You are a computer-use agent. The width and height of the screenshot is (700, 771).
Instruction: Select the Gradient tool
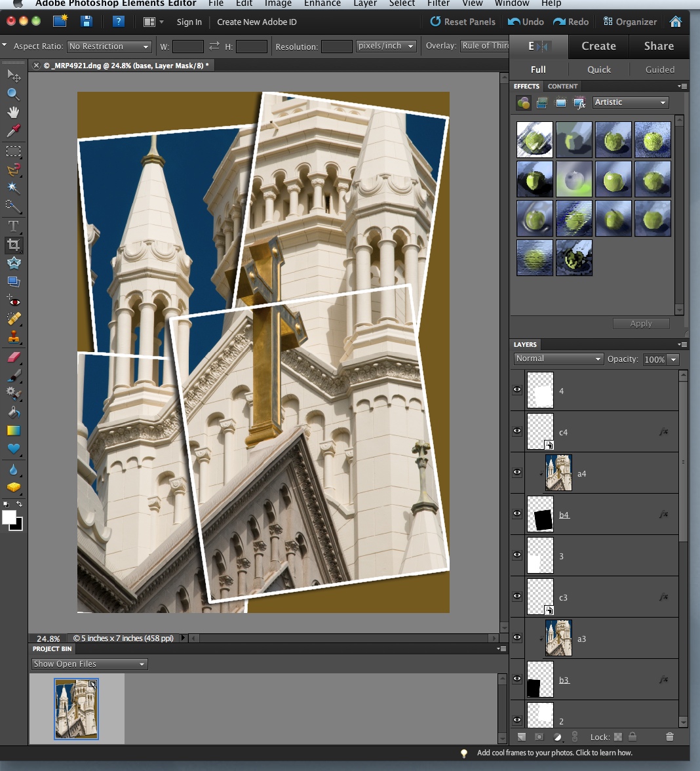click(13, 431)
